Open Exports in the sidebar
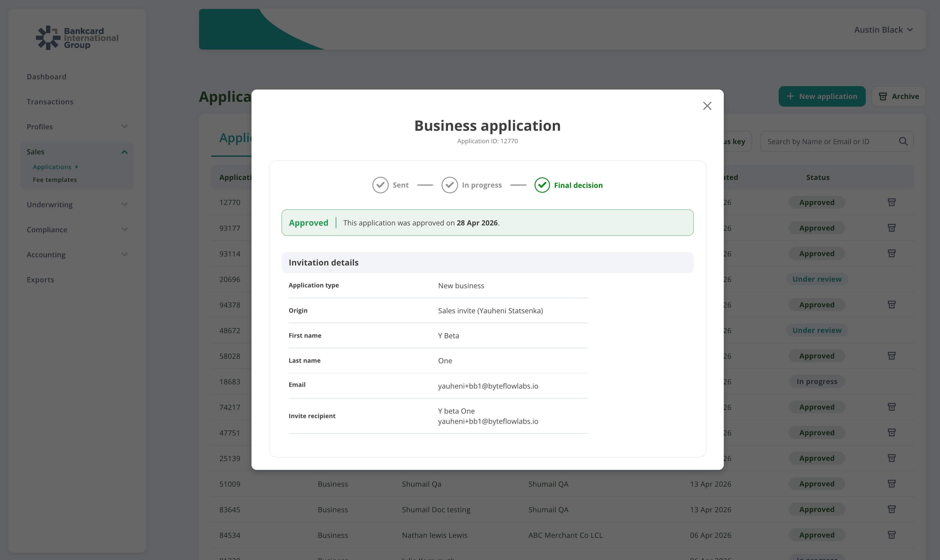 [40, 280]
